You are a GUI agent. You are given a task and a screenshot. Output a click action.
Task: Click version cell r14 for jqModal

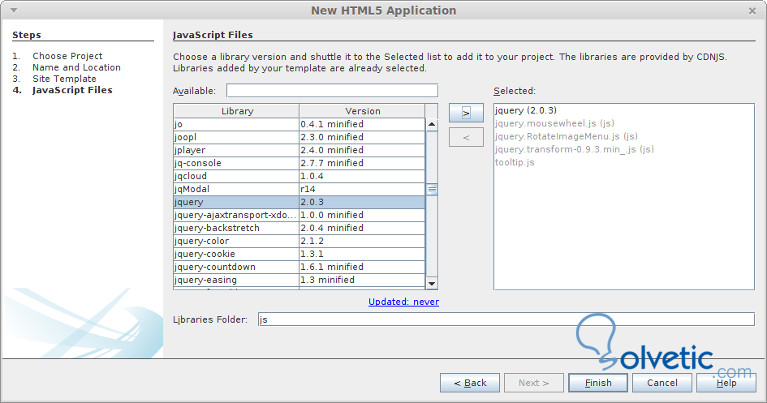[362, 189]
